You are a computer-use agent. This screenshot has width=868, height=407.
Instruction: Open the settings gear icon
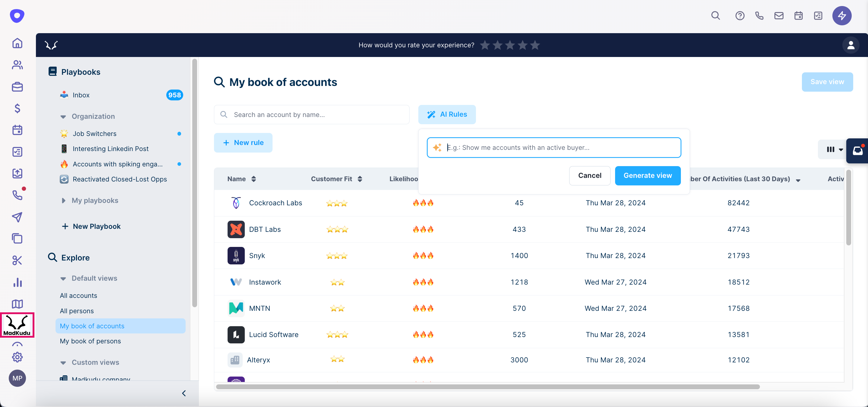pyautogui.click(x=17, y=357)
